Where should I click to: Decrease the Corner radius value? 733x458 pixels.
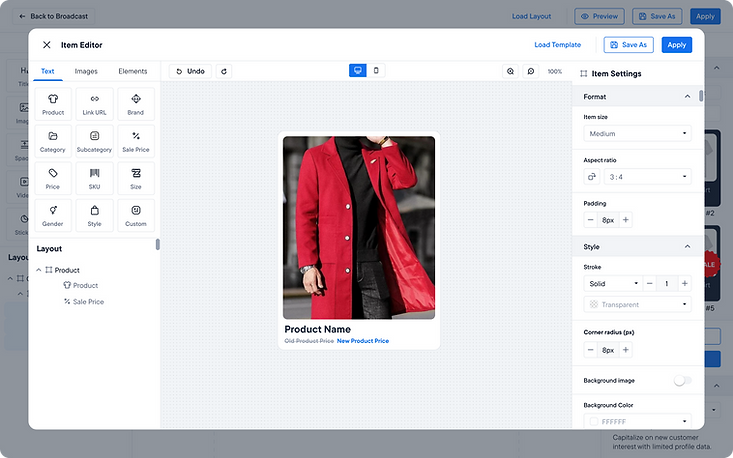pos(590,350)
